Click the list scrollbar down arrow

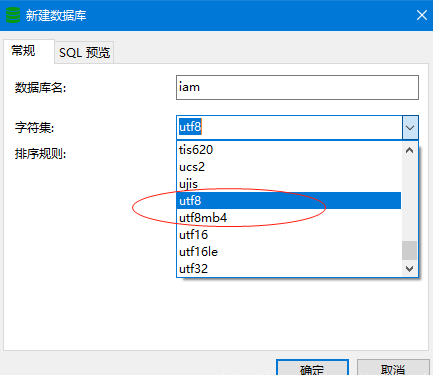point(410,268)
